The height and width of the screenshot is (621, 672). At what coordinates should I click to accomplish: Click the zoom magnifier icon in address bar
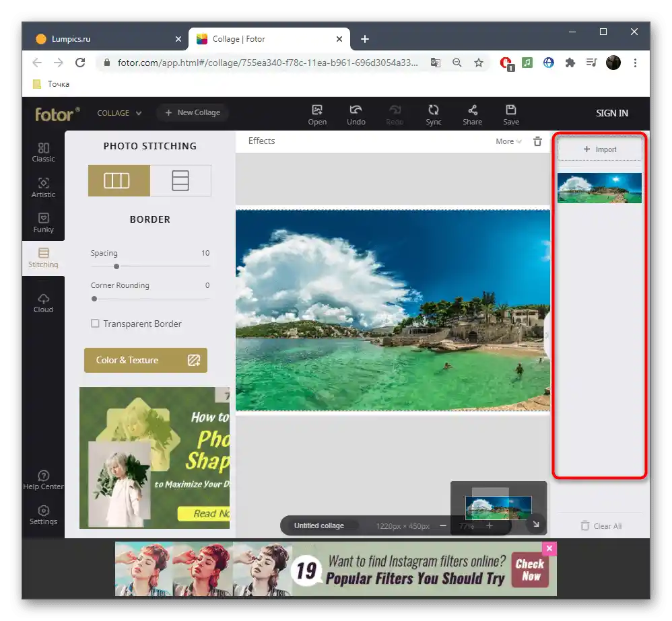(x=457, y=63)
